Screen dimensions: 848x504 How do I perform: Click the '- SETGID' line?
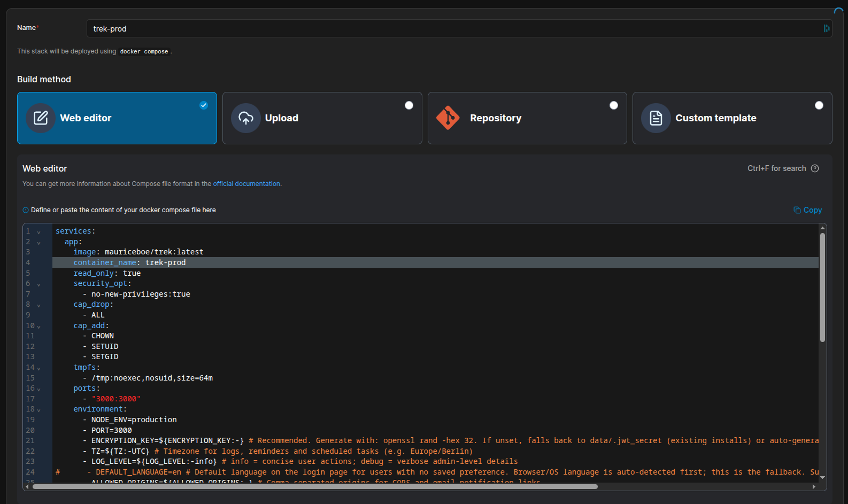pos(101,356)
